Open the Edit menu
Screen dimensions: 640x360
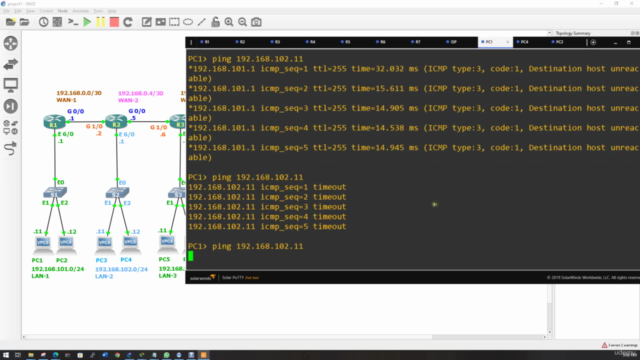click(18, 11)
